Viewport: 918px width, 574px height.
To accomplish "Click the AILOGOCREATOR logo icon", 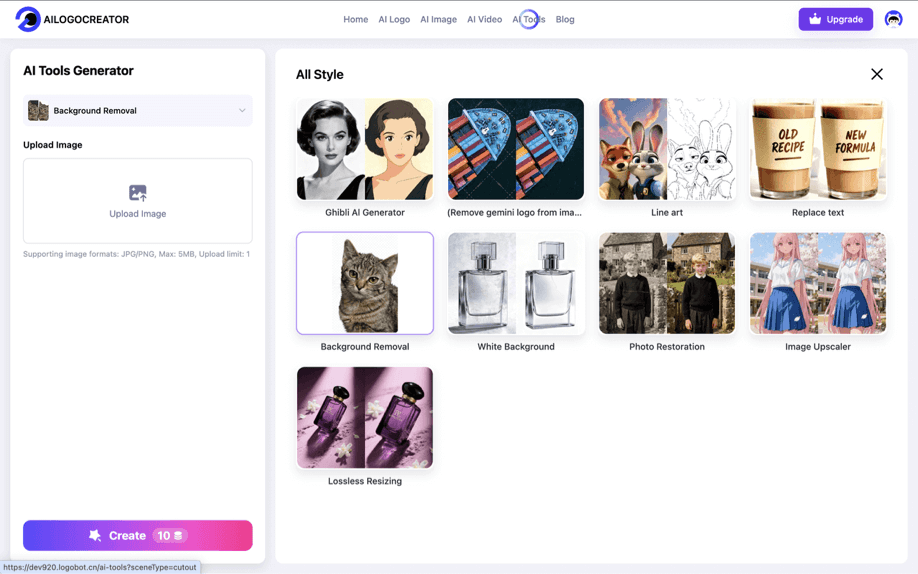I will [x=28, y=19].
